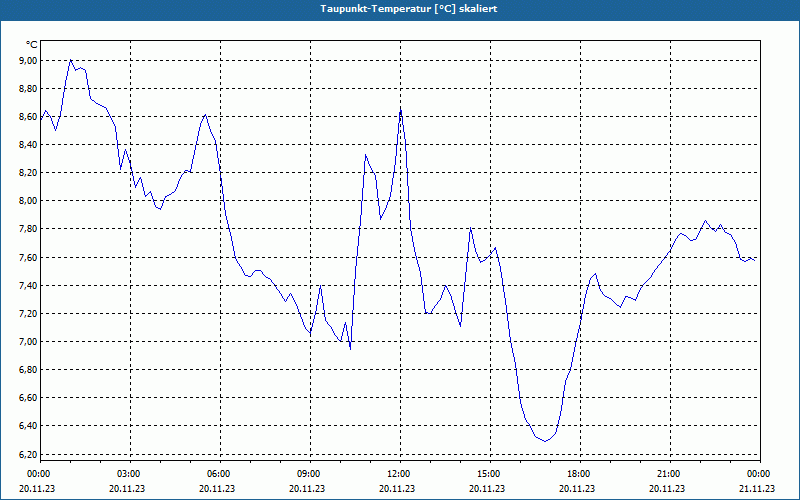Viewport: 800px width, 500px height.
Task: Select the 8,20 y-axis label
Action: coord(29,173)
